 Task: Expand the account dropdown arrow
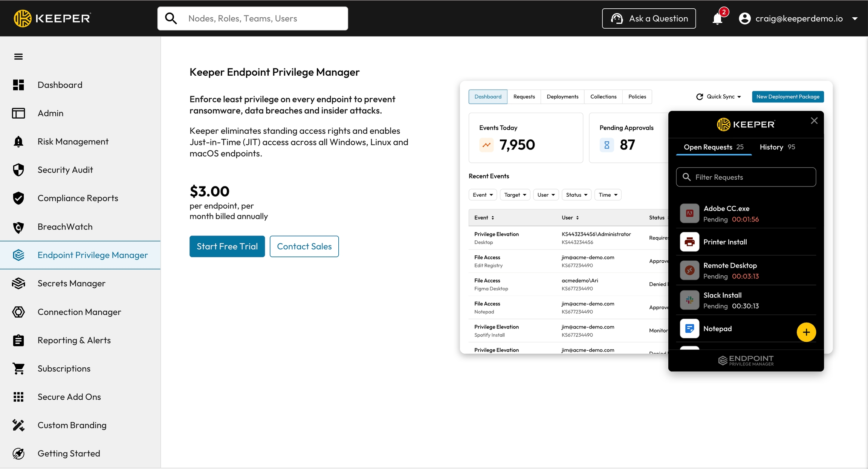click(855, 18)
